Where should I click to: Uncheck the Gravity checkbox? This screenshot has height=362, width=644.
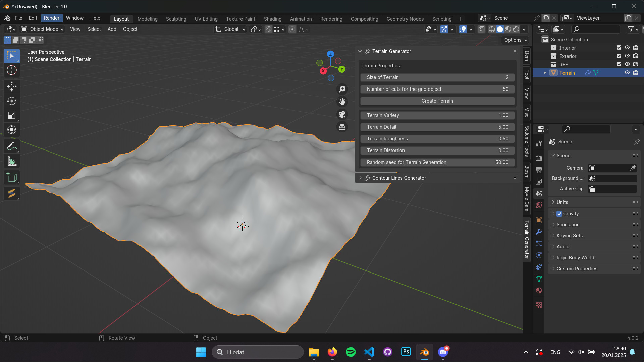(x=559, y=214)
